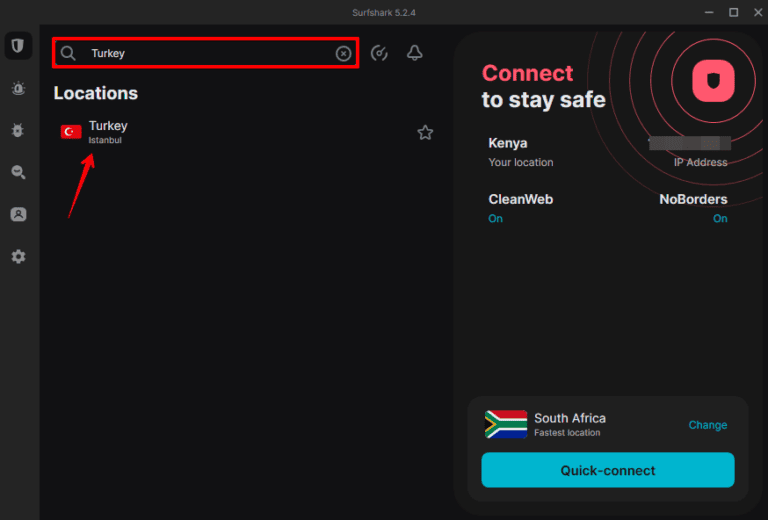Click the search magnifier in the search box
768x520 pixels.
click(68, 53)
